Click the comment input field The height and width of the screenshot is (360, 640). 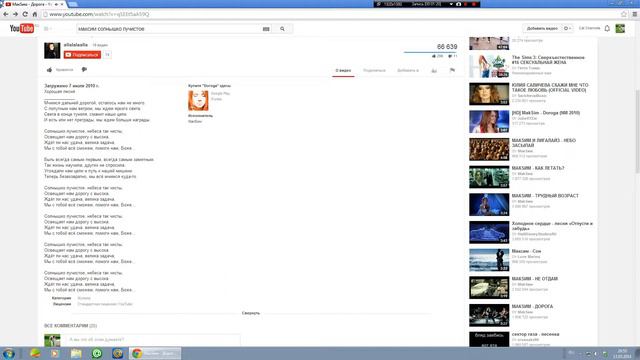click(x=153, y=340)
